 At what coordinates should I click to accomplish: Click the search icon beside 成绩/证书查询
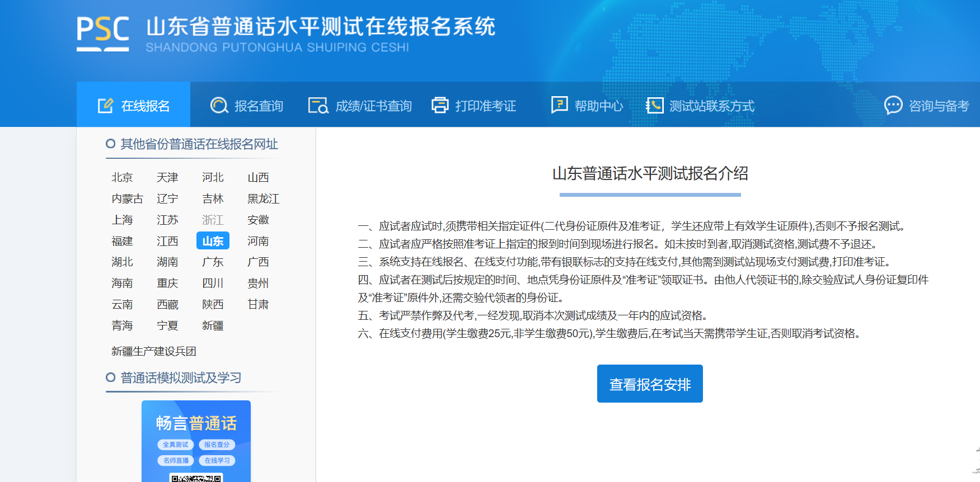tap(318, 106)
